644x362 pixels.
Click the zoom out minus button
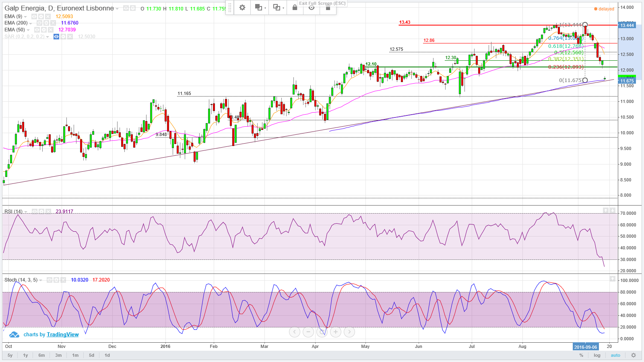pos(308,332)
